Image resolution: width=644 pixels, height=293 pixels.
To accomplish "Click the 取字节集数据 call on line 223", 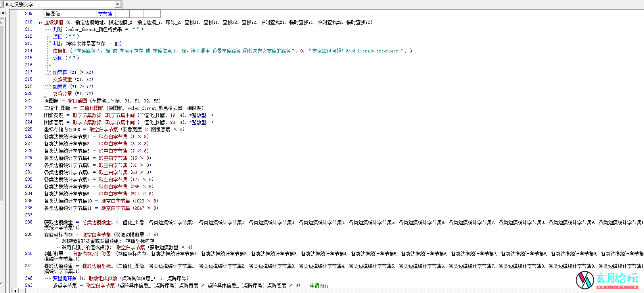I will tap(87, 115).
